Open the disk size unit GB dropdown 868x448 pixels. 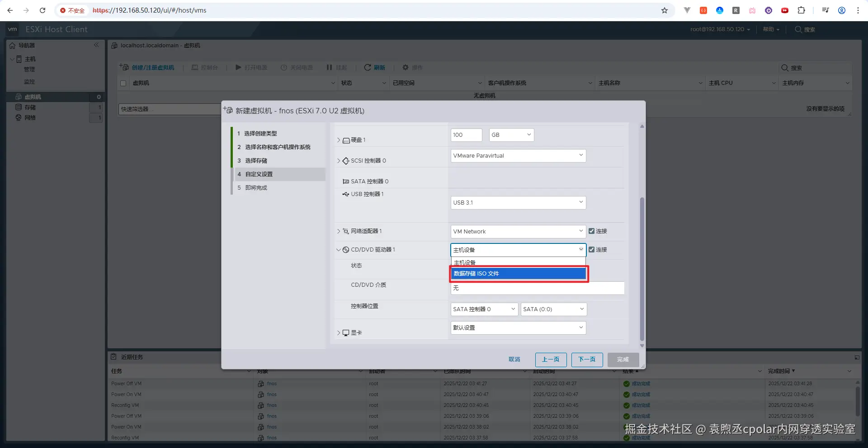511,135
